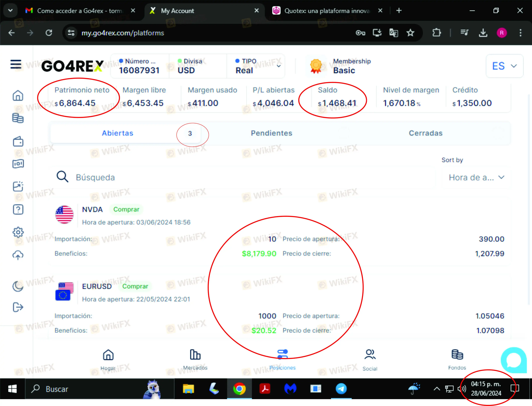This screenshot has width=532, height=406.
Task: Reload the current page
Action: point(49,33)
